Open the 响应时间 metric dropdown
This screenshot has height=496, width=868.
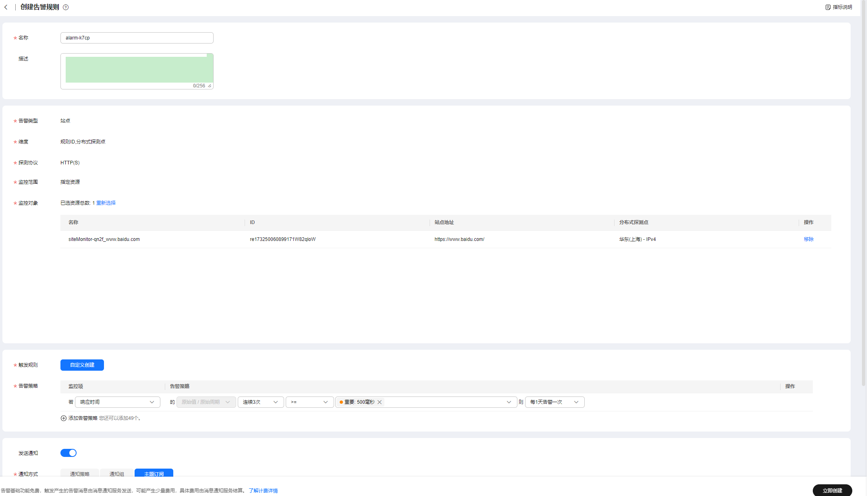[x=118, y=402]
